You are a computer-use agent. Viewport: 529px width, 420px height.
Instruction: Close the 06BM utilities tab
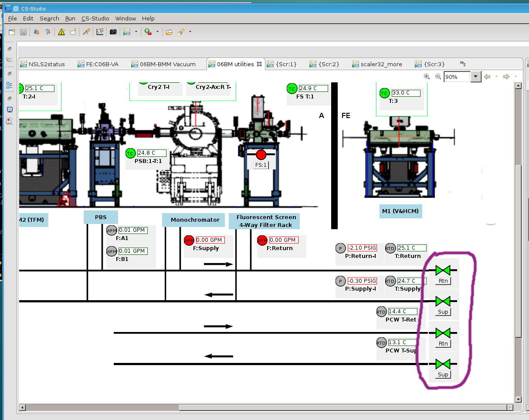click(x=259, y=64)
